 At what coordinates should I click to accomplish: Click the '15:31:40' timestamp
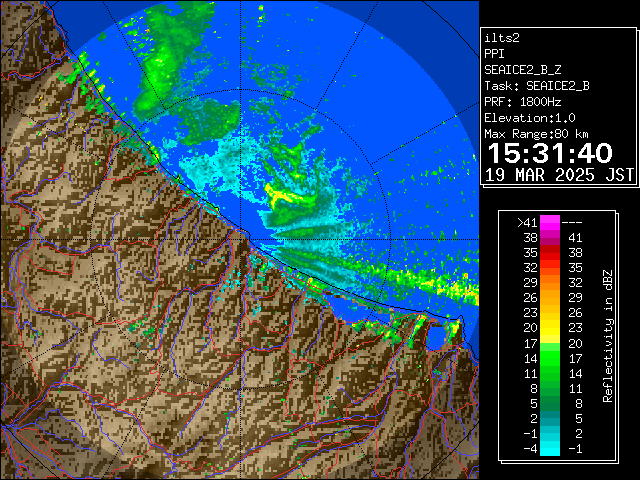[550, 153]
